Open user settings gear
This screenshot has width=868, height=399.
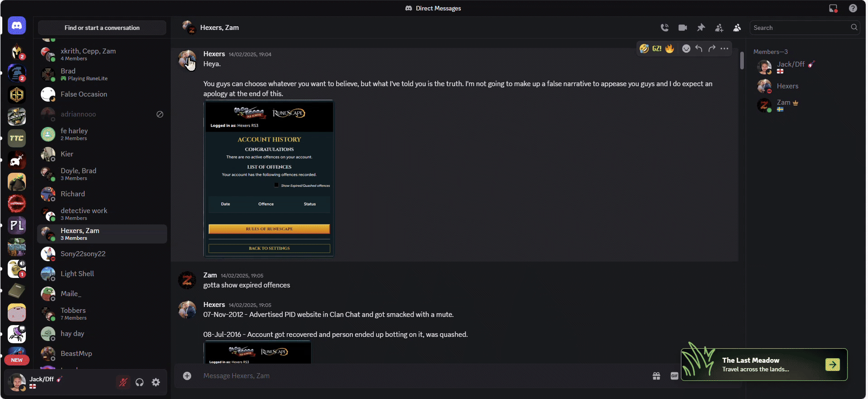[x=156, y=382]
